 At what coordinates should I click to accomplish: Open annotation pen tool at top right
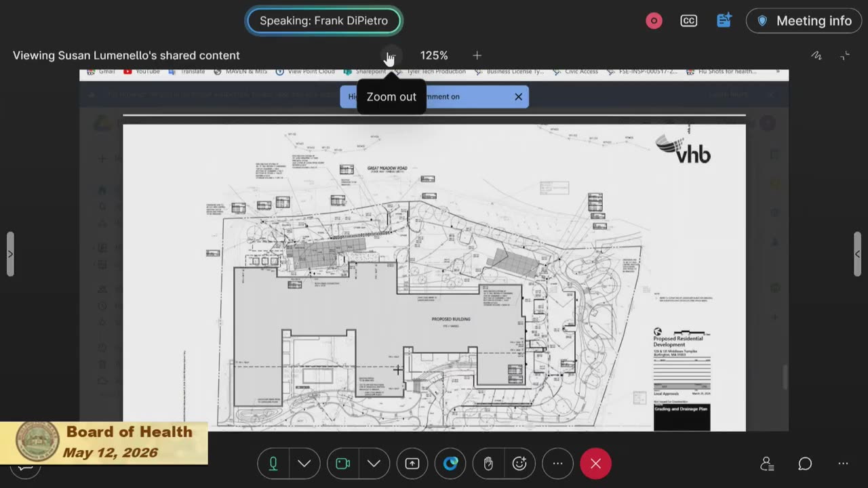pos(816,56)
